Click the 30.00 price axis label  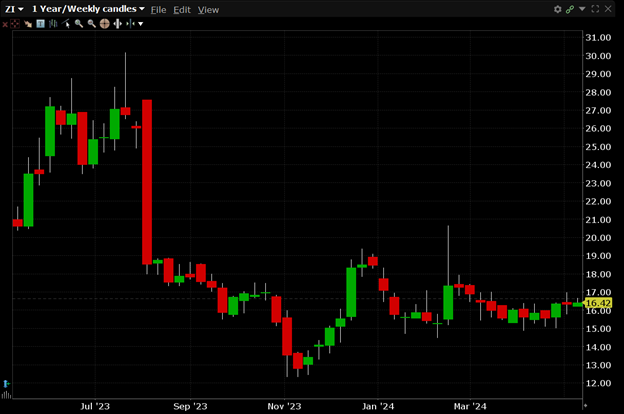(598, 56)
